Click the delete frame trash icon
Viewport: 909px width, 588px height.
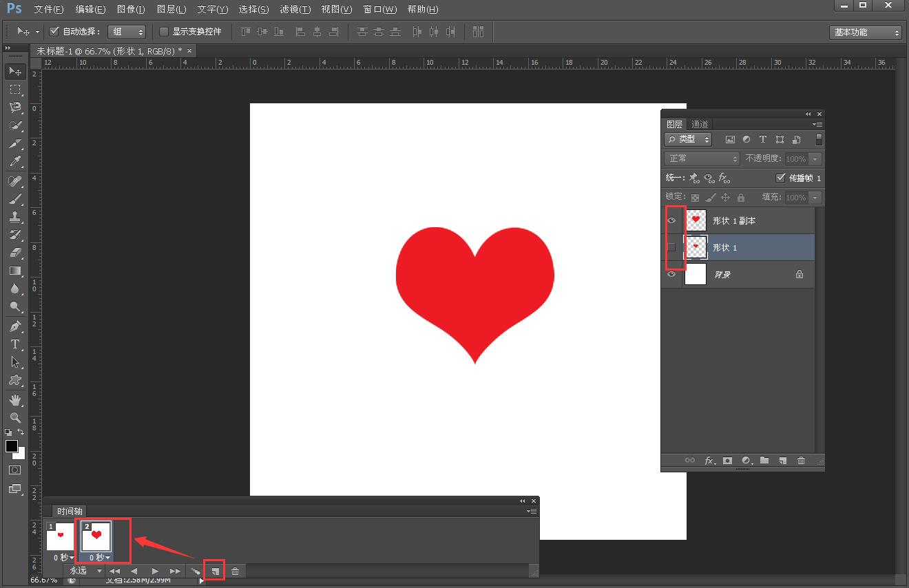click(235, 571)
